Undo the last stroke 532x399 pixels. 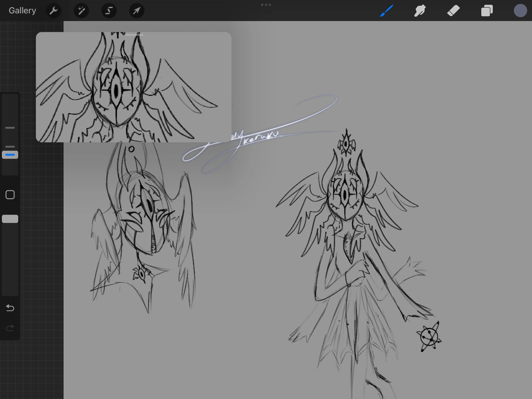10,308
